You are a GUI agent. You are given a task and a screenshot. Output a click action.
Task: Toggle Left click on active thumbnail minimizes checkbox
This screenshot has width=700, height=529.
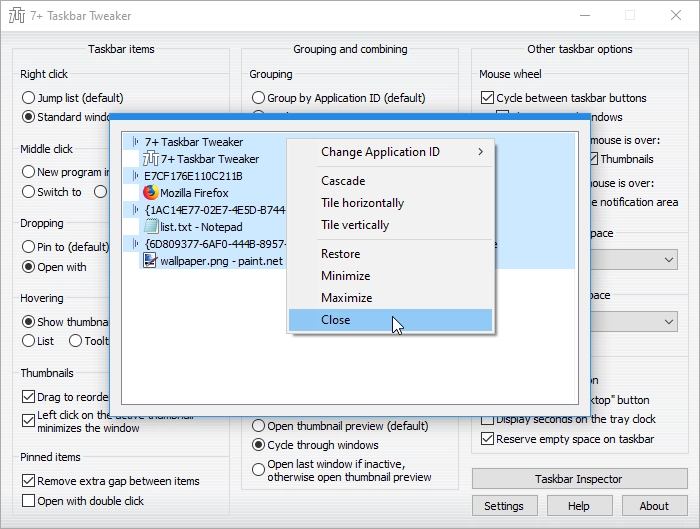click(x=28, y=421)
